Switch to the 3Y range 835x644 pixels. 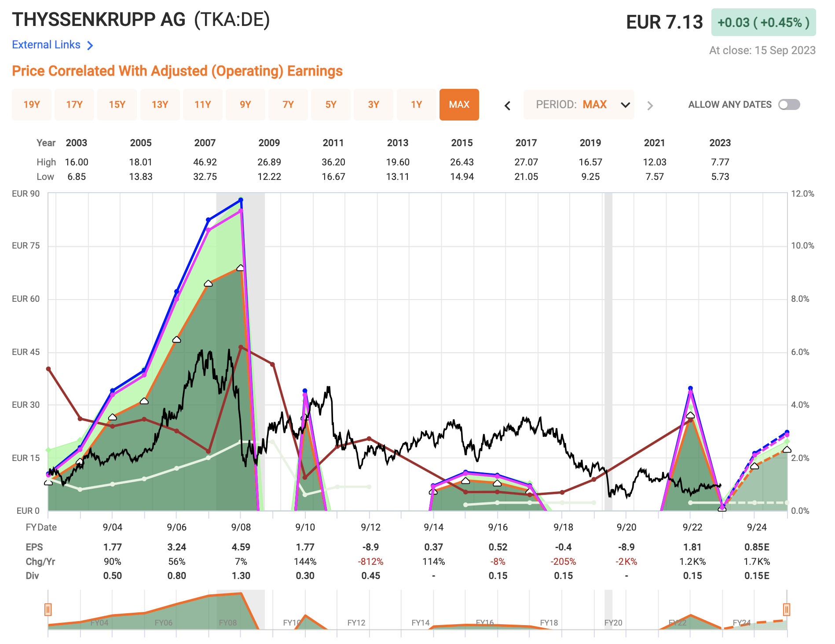point(374,105)
